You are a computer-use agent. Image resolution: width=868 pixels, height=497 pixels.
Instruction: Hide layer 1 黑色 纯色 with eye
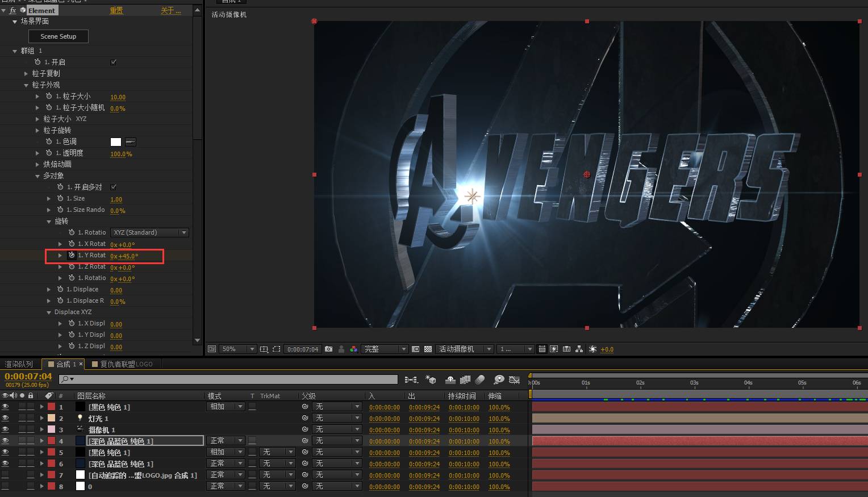tap(5, 407)
